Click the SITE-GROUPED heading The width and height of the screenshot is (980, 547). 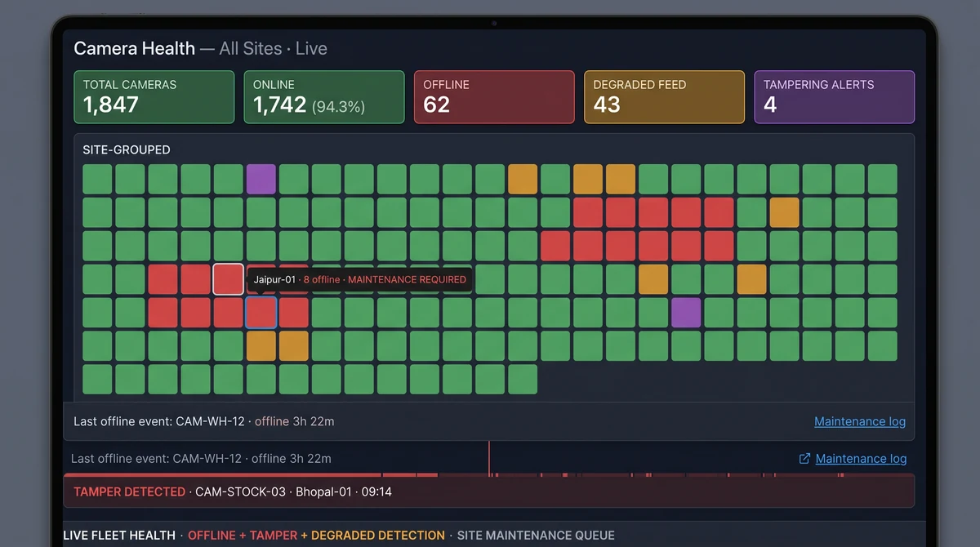point(127,150)
